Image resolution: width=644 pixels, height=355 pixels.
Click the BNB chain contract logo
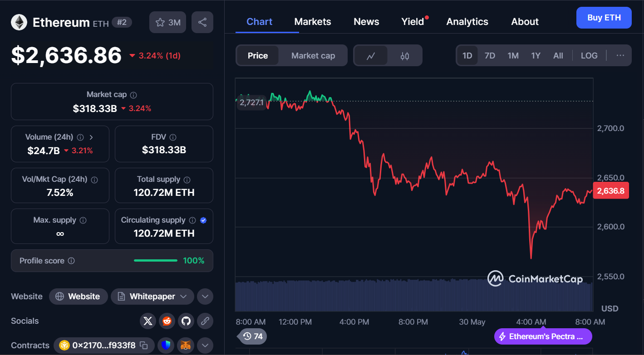(x=64, y=345)
